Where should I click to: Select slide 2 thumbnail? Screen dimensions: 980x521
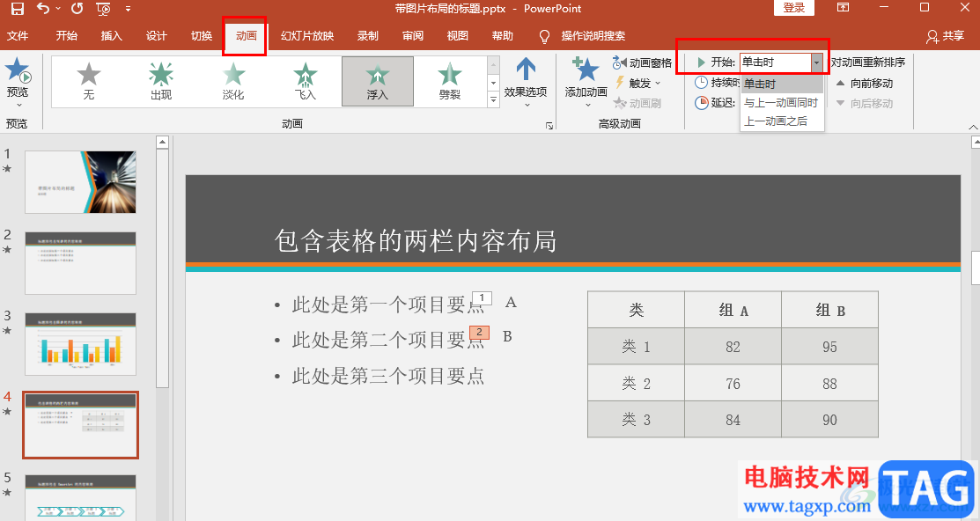pyautogui.click(x=81, y=263)
